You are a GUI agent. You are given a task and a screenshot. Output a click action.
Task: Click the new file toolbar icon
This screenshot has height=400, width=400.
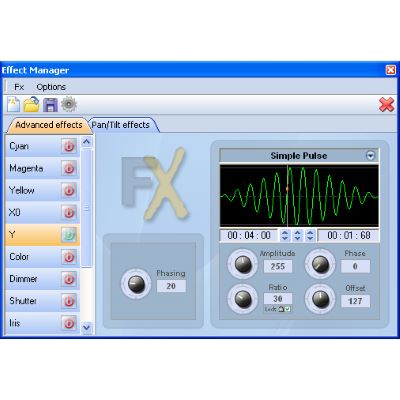(x=13, y=105)
